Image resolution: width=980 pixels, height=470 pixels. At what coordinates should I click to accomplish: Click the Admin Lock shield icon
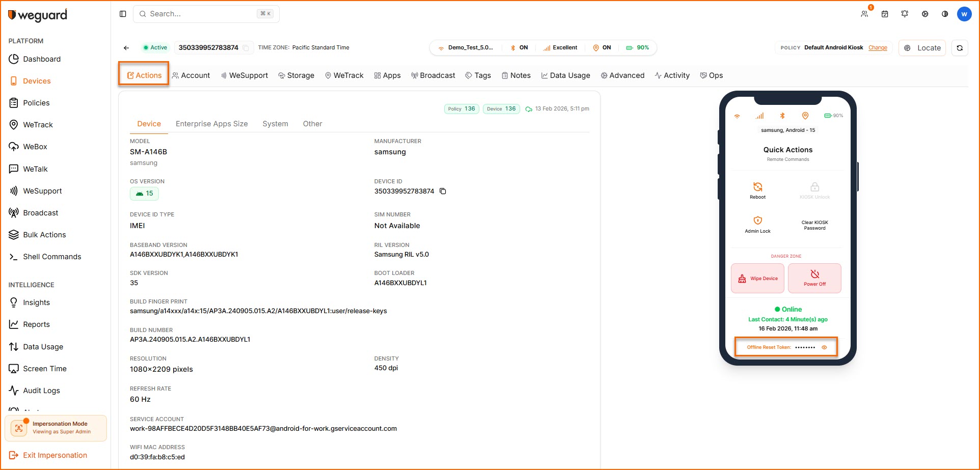[x=757, y=221]
